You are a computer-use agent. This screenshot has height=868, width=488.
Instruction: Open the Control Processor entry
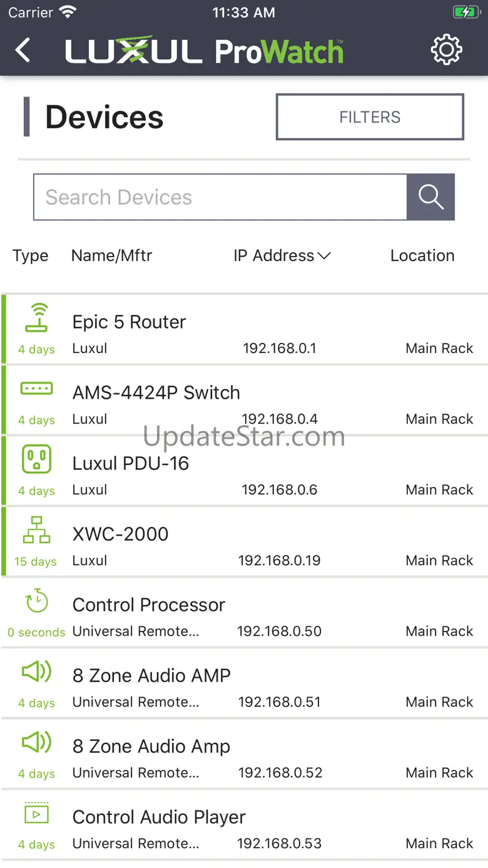(244, 612)
